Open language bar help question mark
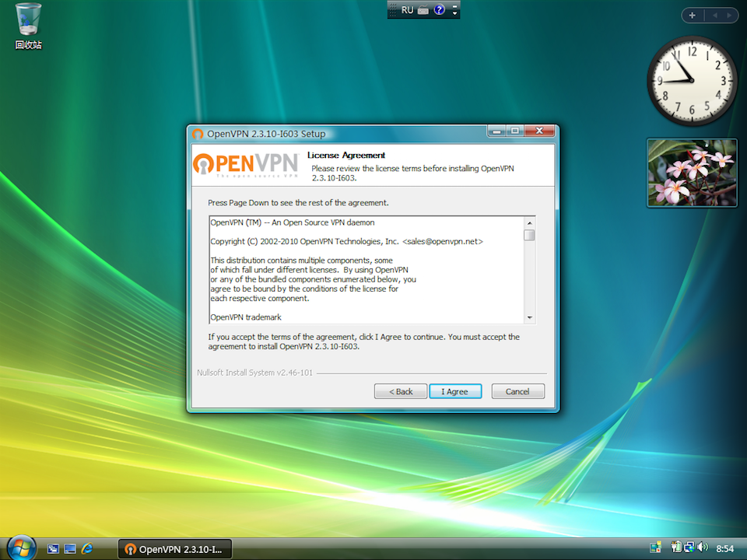The width and height of the screenshot is (747, 560). [x=440, y=10]
